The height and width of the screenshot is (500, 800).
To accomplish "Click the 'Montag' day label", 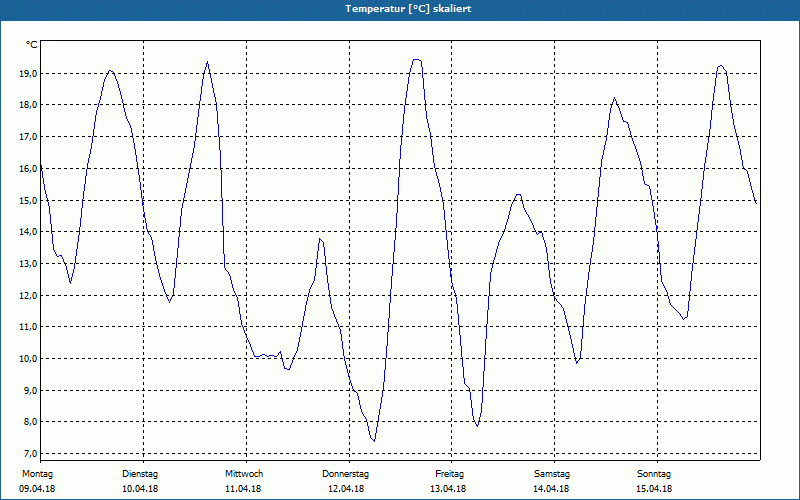I will point(37,474).
